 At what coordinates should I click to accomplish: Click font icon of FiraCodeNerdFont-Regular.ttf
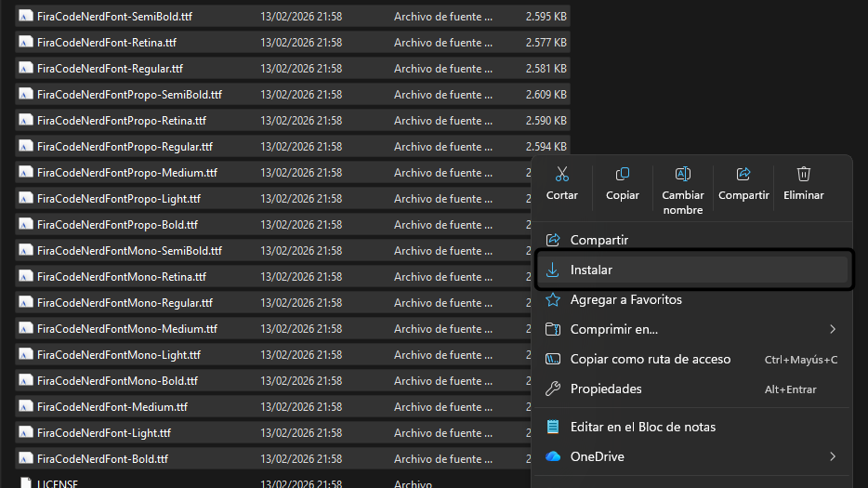point(25,68)
